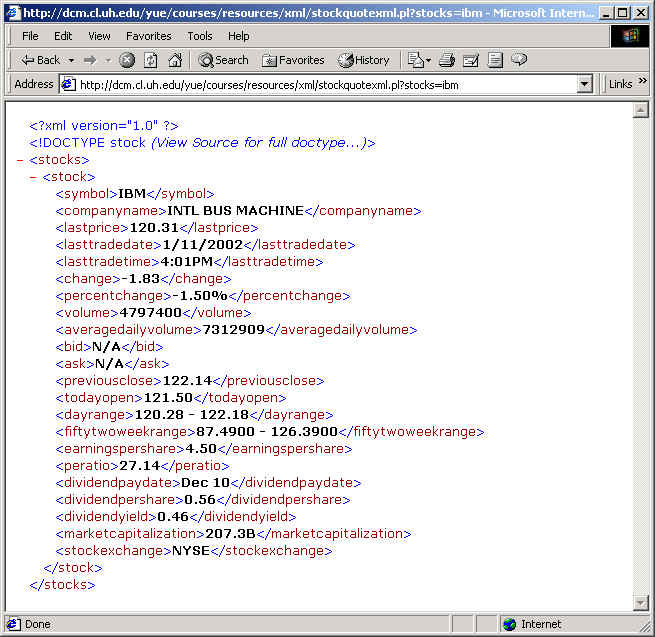Open the Tools menu
The image size is (655, 637).
click(200, 36)
